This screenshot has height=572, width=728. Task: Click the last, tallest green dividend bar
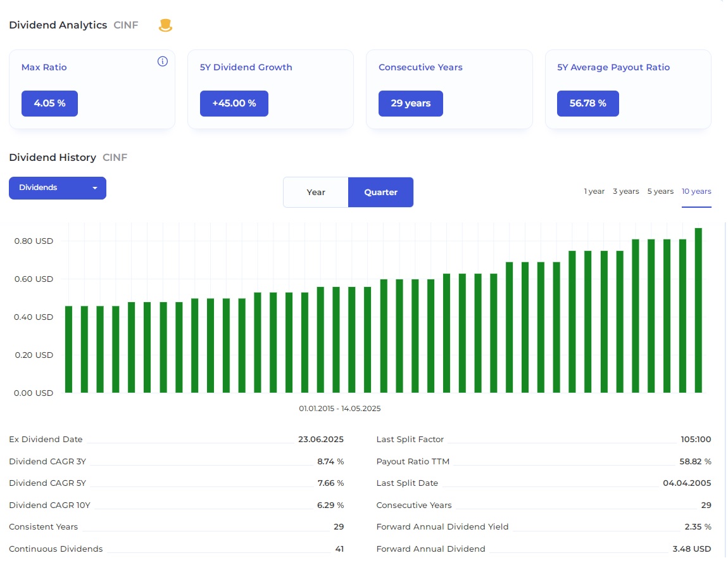(698, 310)
